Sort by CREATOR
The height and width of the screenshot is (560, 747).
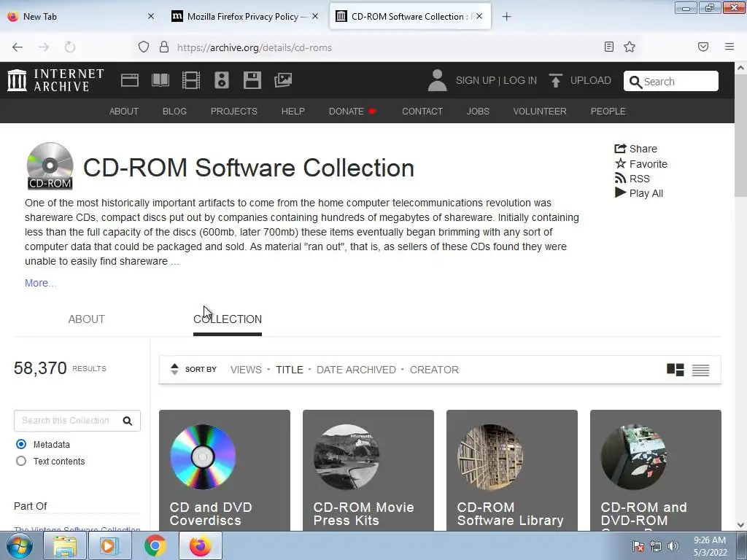tap(434, 370)
